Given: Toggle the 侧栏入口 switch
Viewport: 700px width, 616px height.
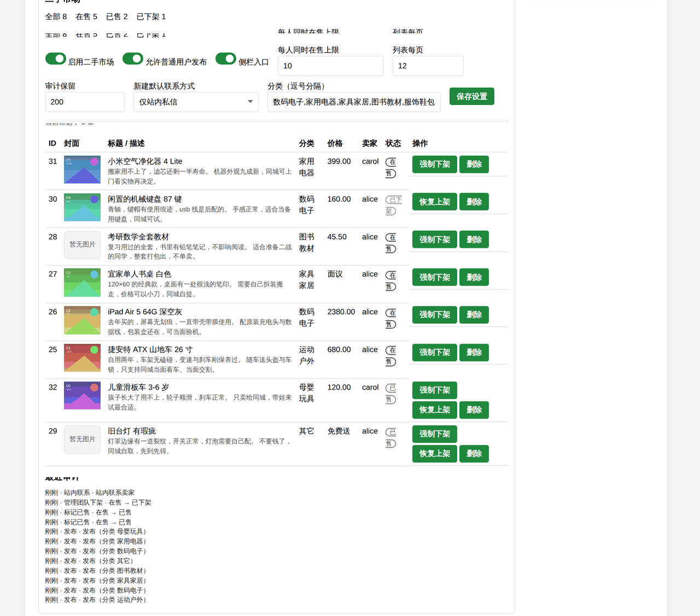Looking at the screenshot, I should (x=226, y=59).
